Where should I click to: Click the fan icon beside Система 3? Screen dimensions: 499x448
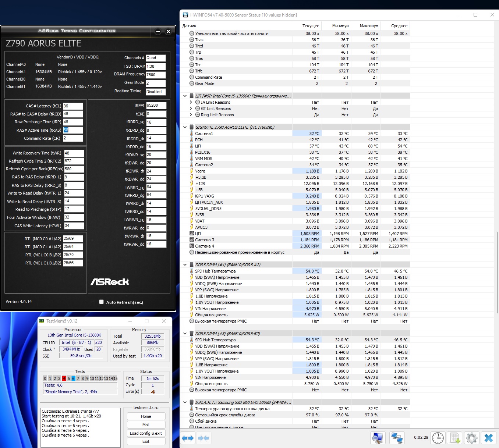pos(191,240)
